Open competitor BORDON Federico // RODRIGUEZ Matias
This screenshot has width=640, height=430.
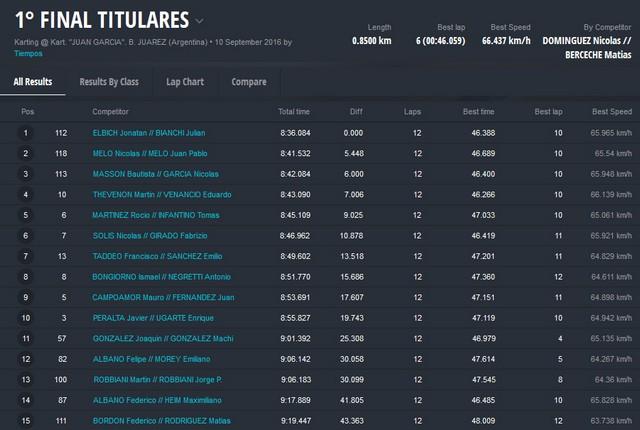point(162,421)
